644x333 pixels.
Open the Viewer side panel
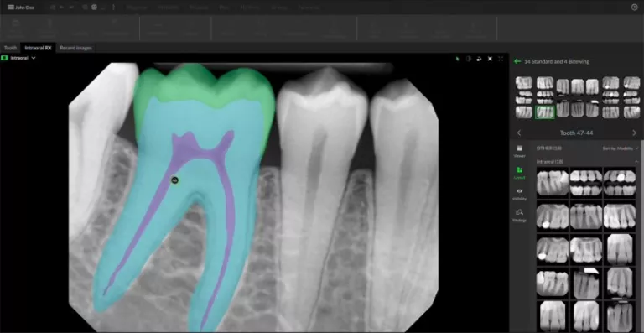click(520, 151)
